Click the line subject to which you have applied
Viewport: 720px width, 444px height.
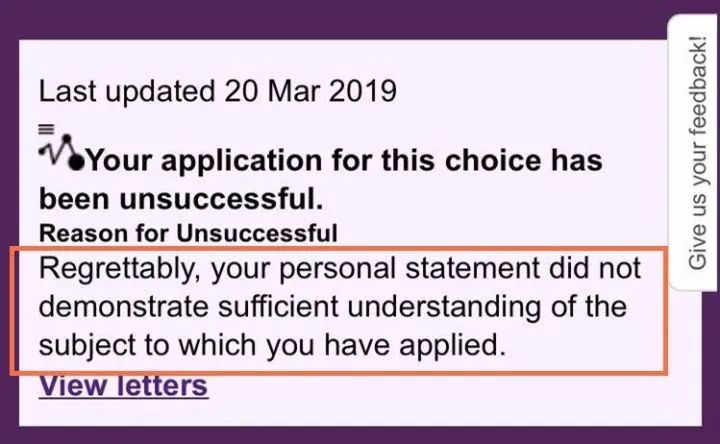[x=272, y=345]
